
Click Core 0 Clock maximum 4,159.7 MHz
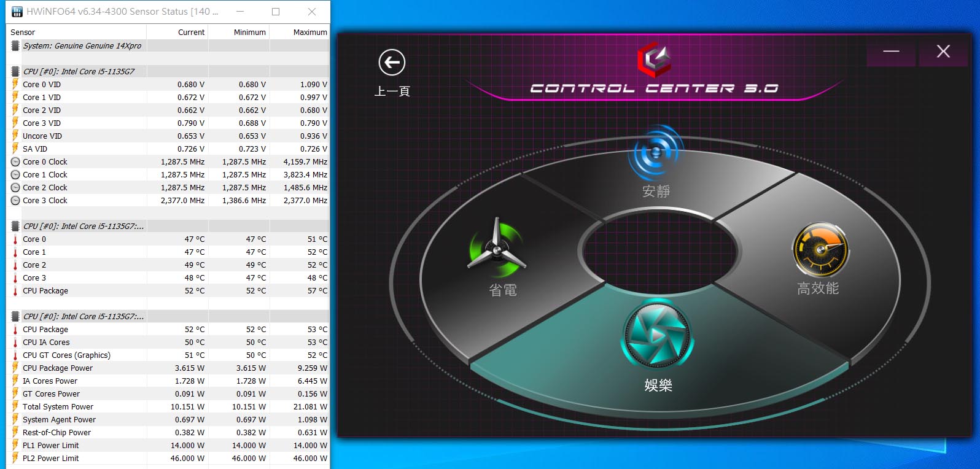click(305, 162)
